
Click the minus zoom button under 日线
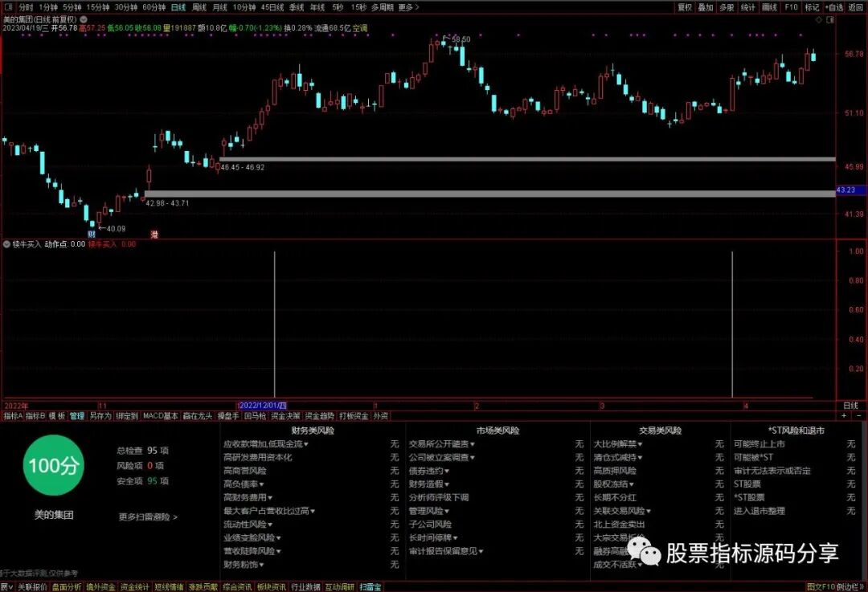point(858,415)
